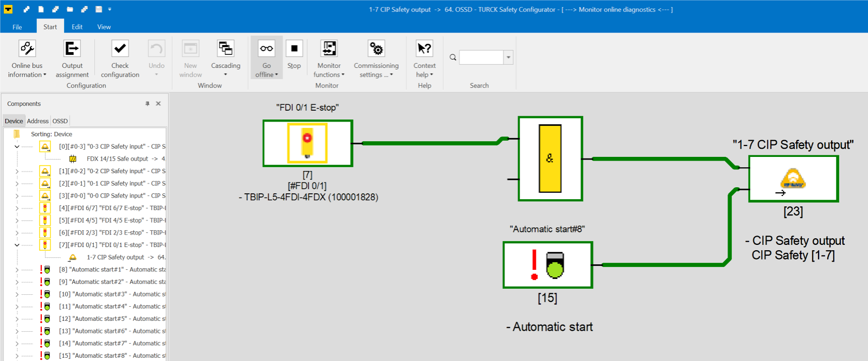Expand the [2] 0-1 CIP Safety input node
The width and height of the screenshot is (868, 361).
coord(17,183)
